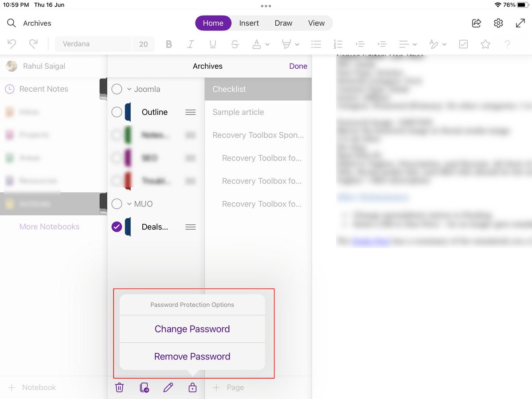The height and width of the screenshot is (399, 532).
Task: Open the Recovery Toolbox Spon... page
Action: (258, 135)
